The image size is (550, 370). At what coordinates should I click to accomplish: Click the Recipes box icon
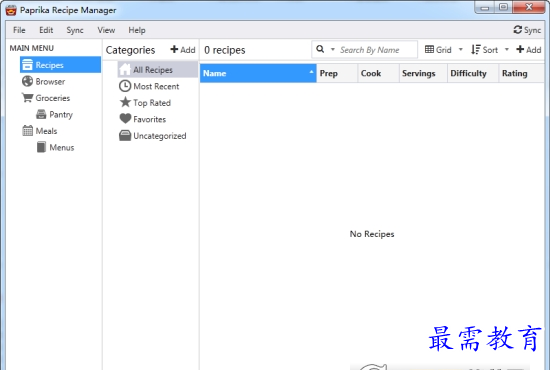point(27,65)
